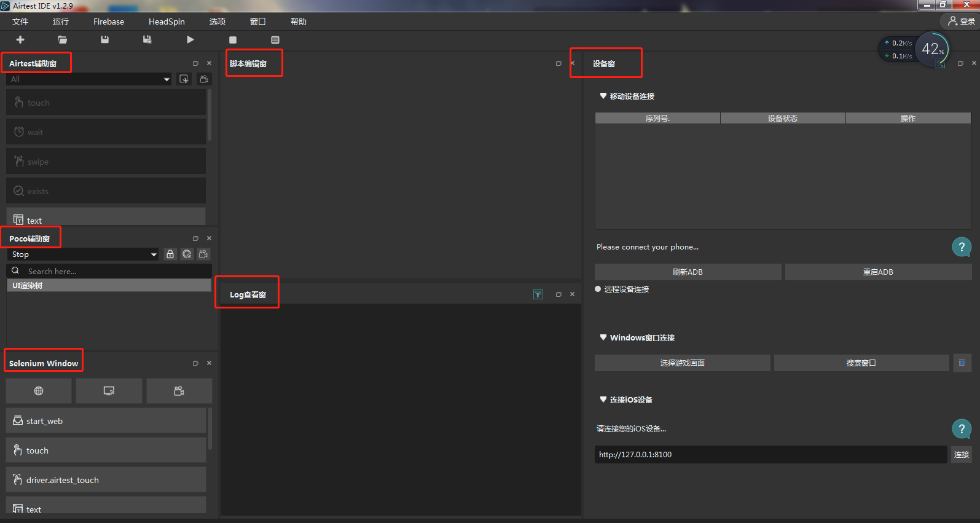The height and width of the screenshot is (523, 980).
Task: Click the 搜索窗口 button
Action: (x=861, y=363)
